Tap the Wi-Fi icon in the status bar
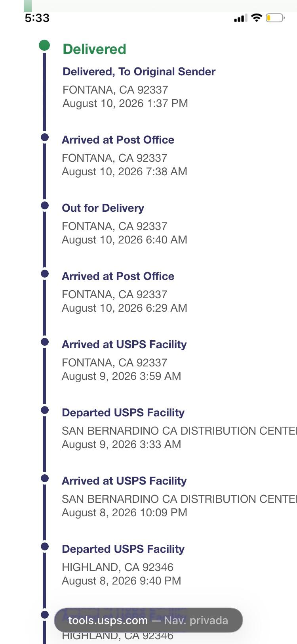 click(257, 17)
